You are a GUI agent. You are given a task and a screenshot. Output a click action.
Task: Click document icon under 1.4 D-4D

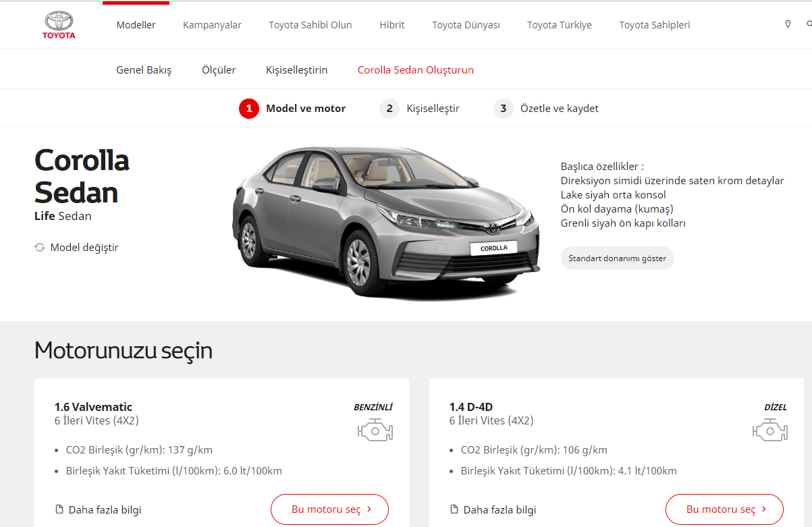[x=454, y=509]
